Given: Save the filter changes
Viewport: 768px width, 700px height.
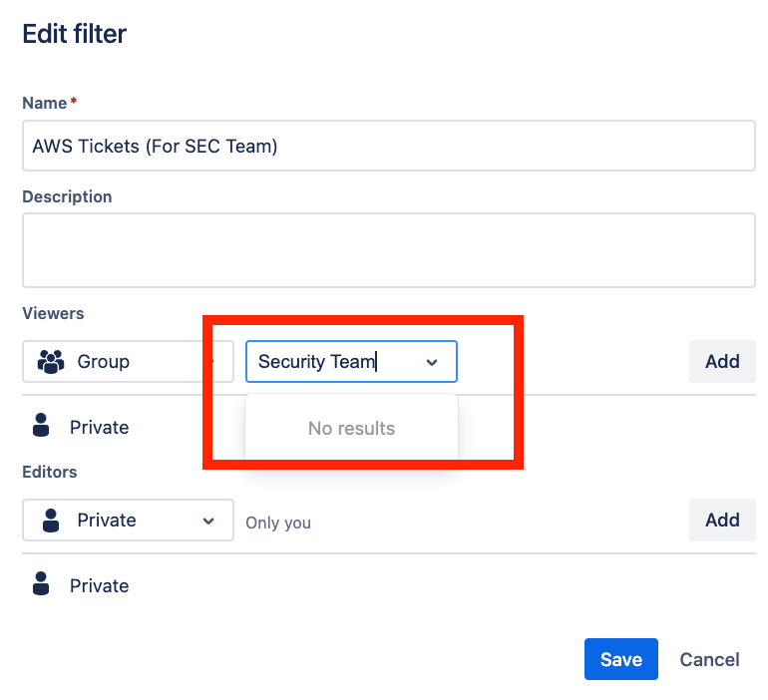Looking at the screenshot, I should coord(620,659).
